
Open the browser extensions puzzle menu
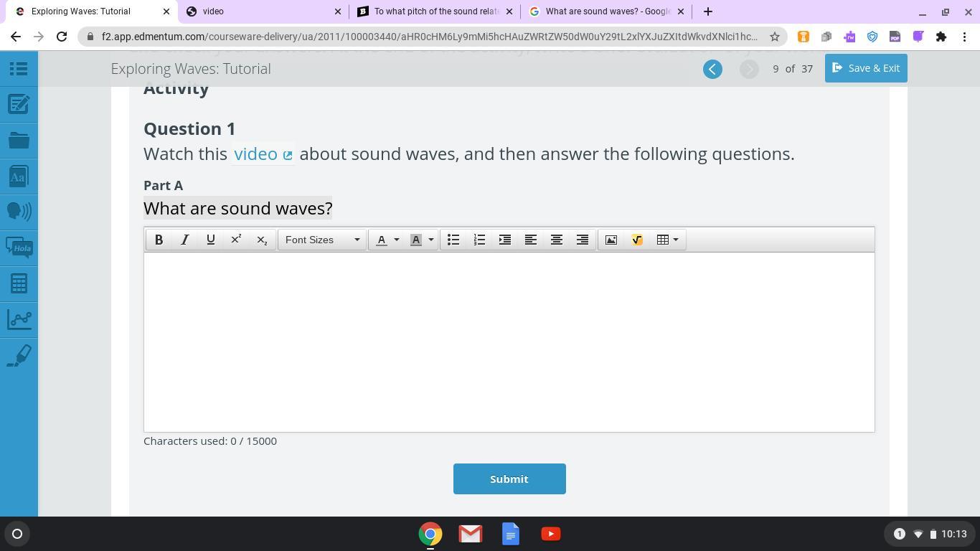pos(941,37)
